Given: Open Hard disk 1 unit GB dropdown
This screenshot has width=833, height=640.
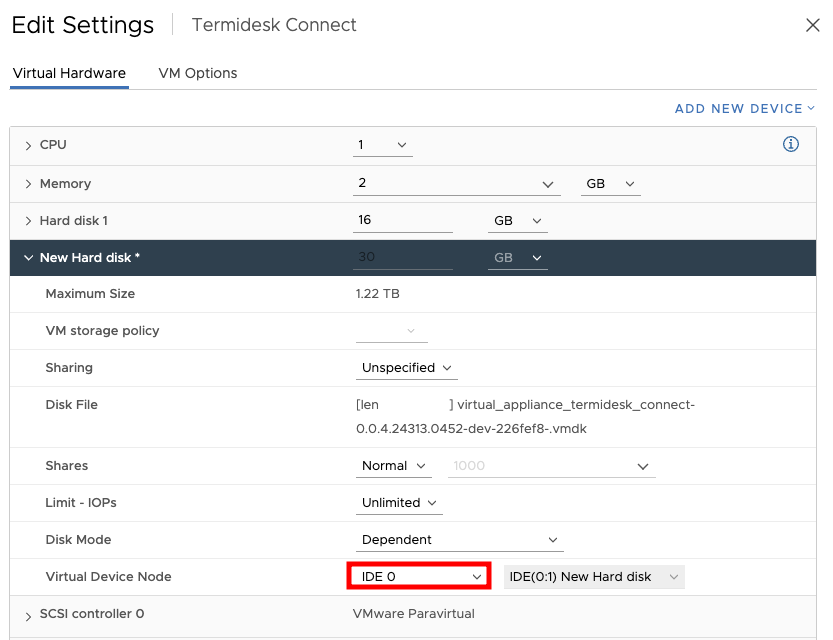Looking at the screenshot, I should point(517,220).
